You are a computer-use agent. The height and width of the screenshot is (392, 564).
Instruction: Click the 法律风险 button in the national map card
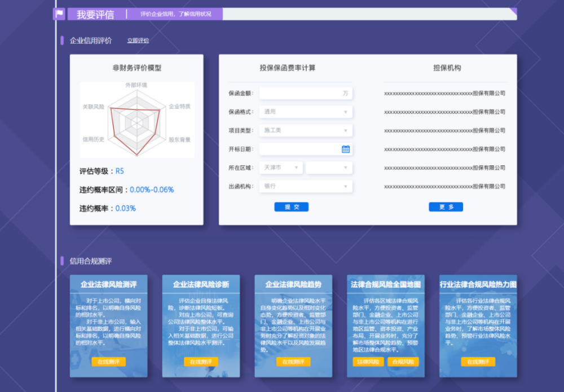point(368,362)
